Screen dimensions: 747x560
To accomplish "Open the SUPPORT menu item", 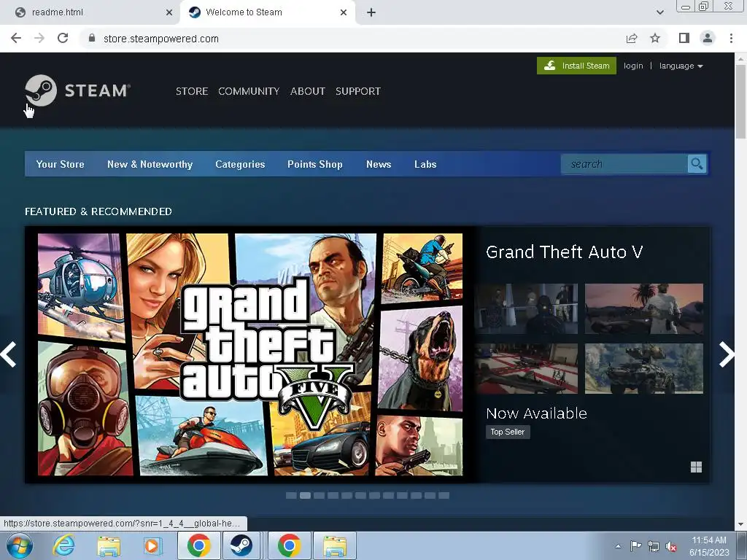I will click(x=357, y=91).
